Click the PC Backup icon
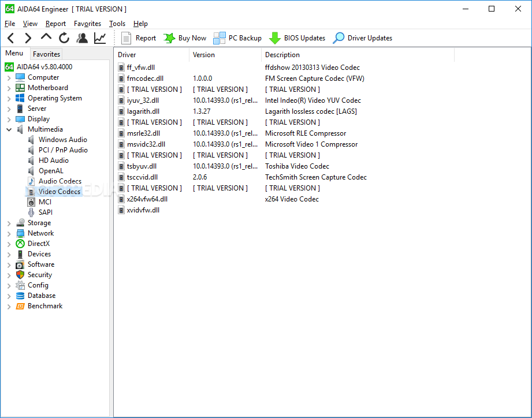Image resolution: width=532 pixels, height=418 pixels. click(219, 38)
